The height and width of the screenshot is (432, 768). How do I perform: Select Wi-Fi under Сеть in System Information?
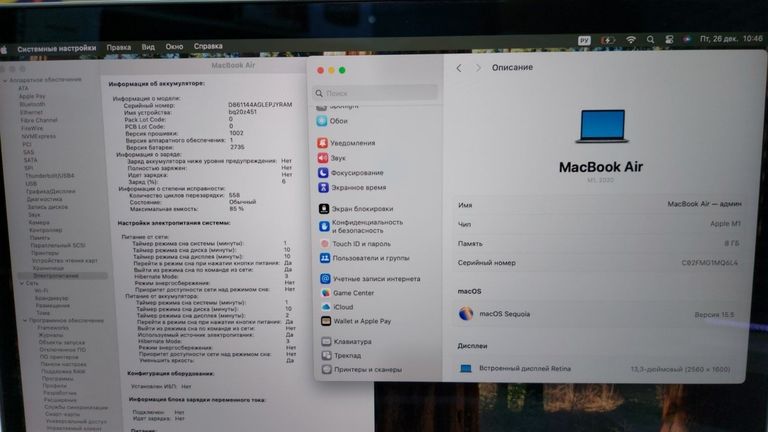(x=41, y=290)
